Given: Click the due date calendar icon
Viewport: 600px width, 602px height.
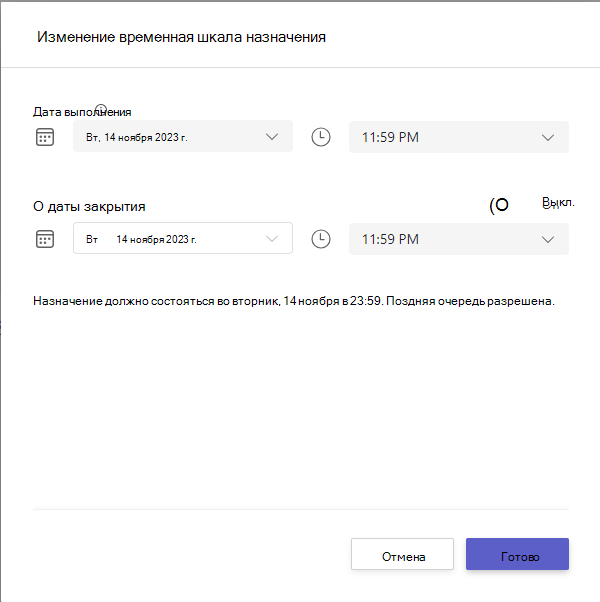Looking at the screenshot, I should coord(45,137).
